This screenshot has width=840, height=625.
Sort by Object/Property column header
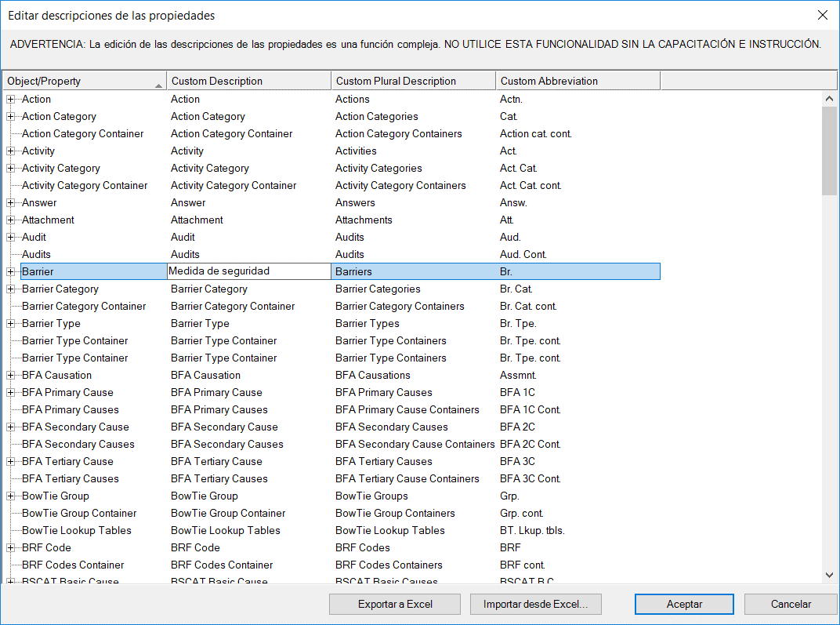click(83, 81)
